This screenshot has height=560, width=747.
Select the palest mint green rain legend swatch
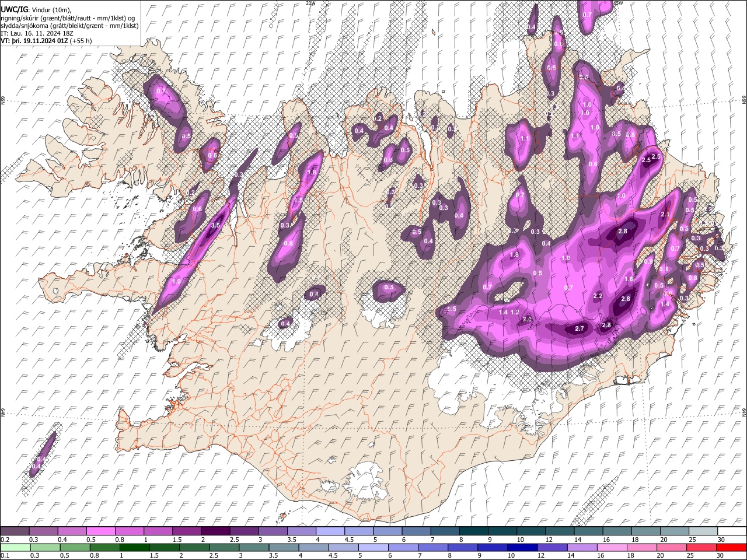click(15, 548)
